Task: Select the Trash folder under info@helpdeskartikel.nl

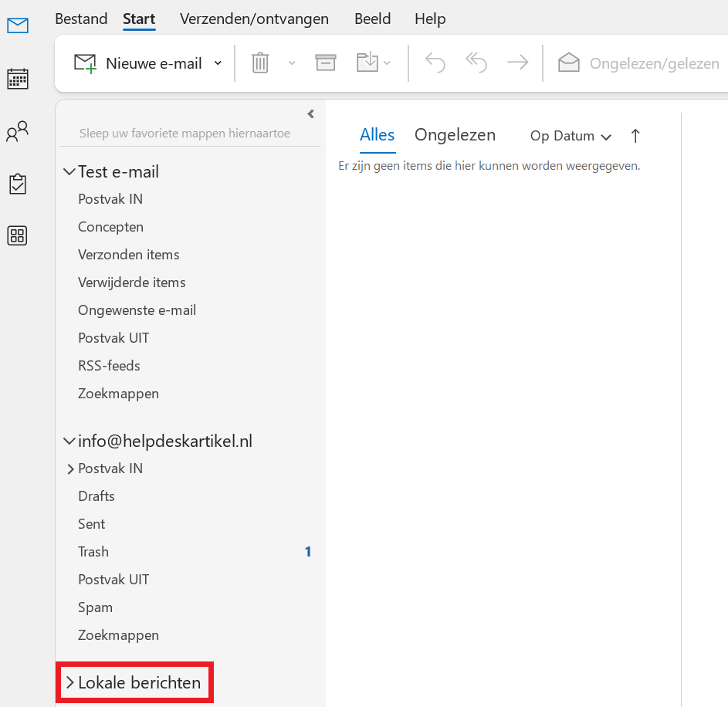Action: coord(93,552)
